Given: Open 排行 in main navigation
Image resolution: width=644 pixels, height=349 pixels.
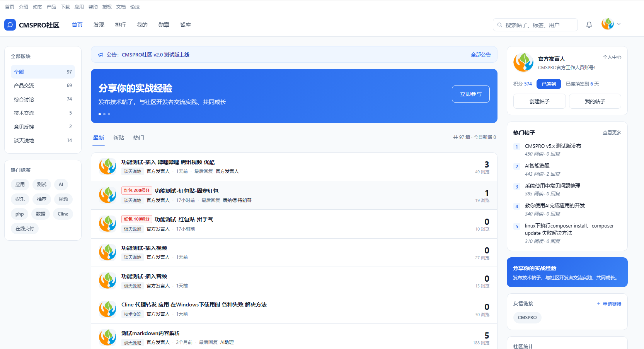Looking at the screenshot, I should 121,25.
